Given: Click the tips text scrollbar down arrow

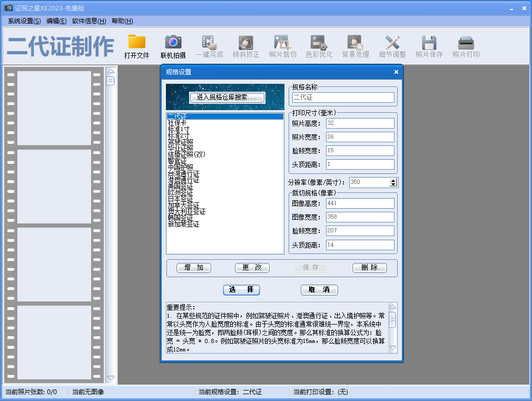Looking at the screenshot, I should pos(392,348).
